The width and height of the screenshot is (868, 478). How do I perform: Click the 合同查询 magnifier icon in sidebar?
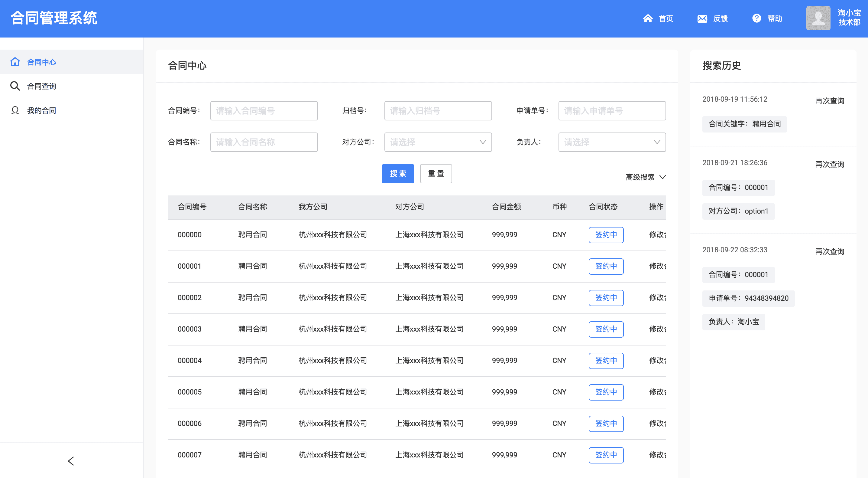point(15,86)
